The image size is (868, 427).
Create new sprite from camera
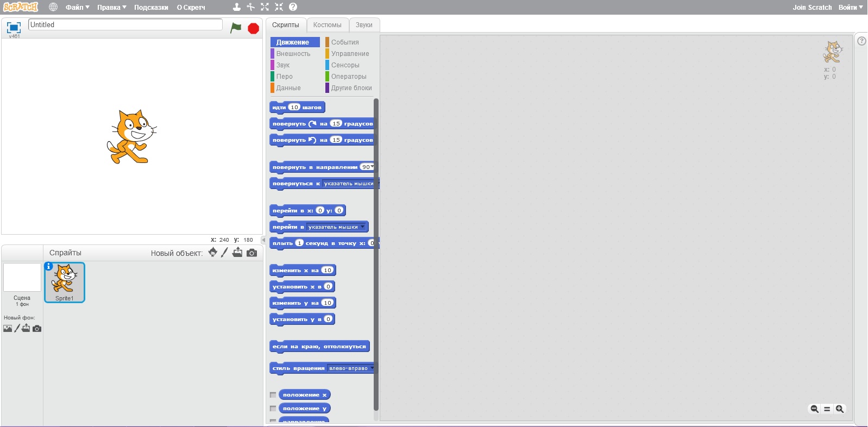point(251,253)
